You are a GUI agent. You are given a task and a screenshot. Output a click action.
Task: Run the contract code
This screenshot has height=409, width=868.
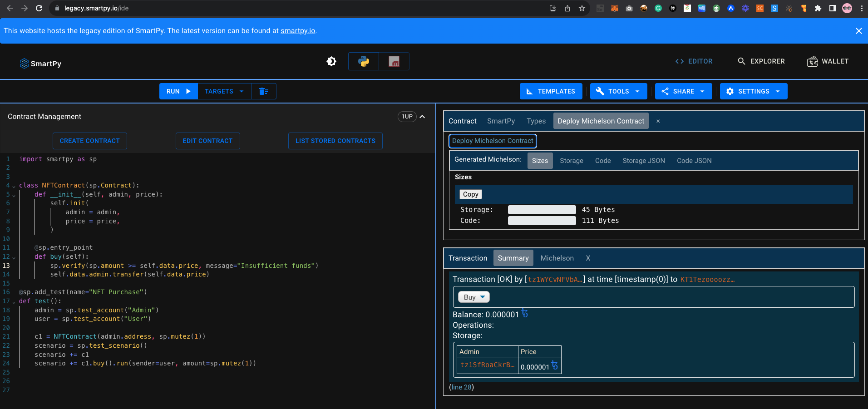click(x=178, y=91)
